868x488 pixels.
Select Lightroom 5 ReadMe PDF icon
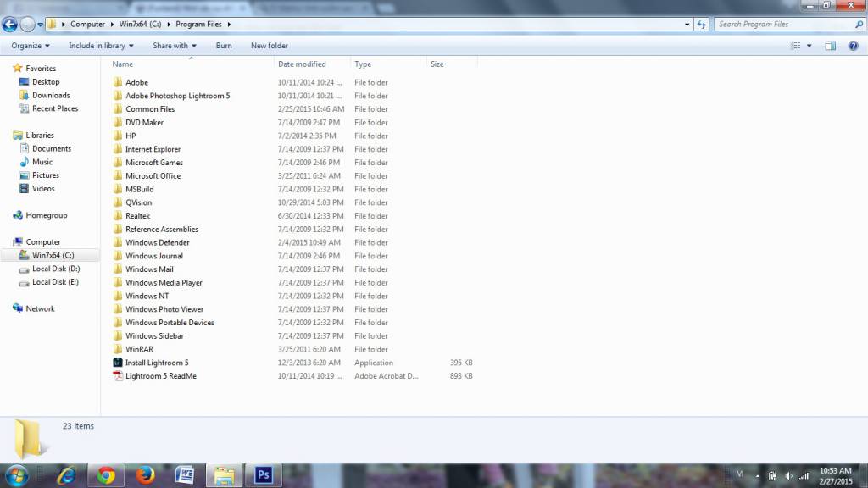pos(117,375)
